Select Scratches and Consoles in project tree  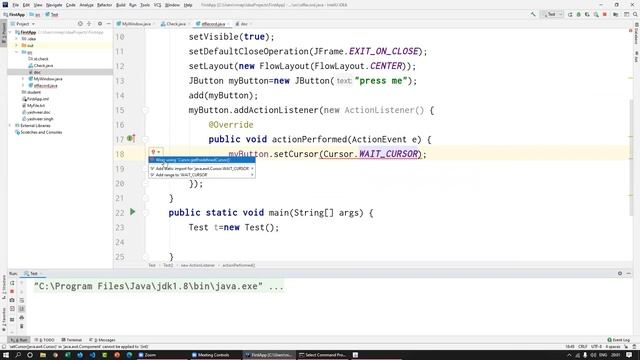[38, 132]
